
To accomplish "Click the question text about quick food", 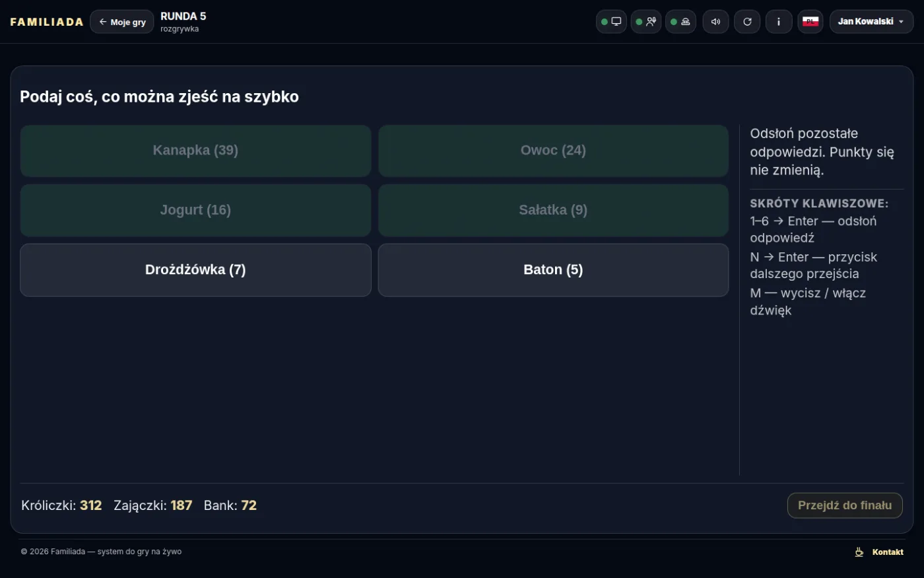I will point(159,96).
